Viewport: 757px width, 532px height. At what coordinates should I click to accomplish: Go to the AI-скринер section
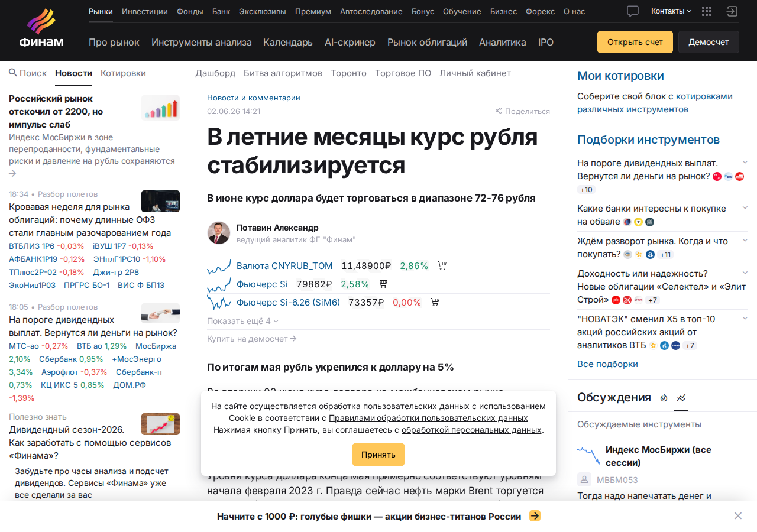(350, 42)
